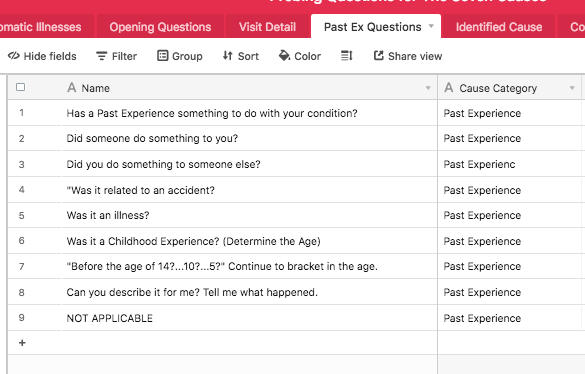Click the row height icon
585x374 pixels.
point(347,56)
